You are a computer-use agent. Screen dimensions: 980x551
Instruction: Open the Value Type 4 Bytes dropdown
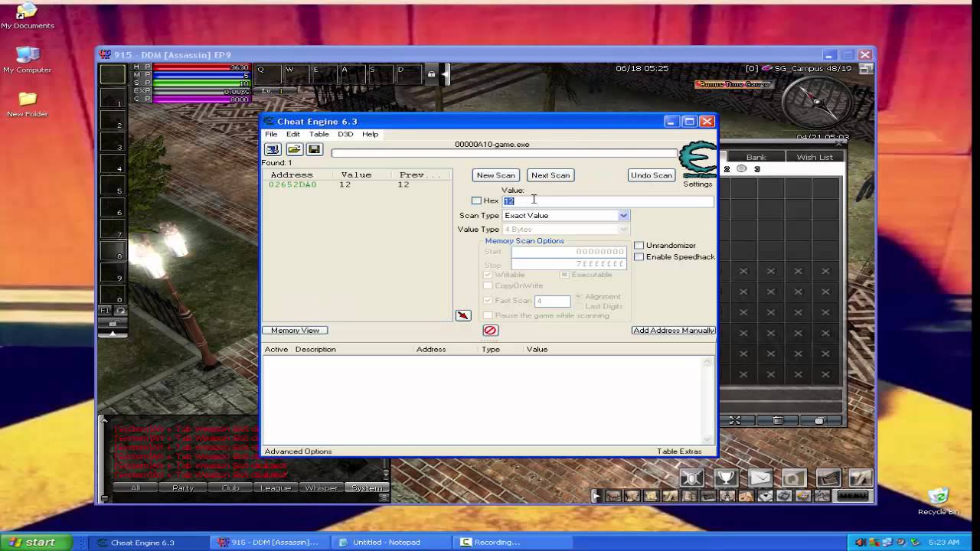[x=565, y=230]
